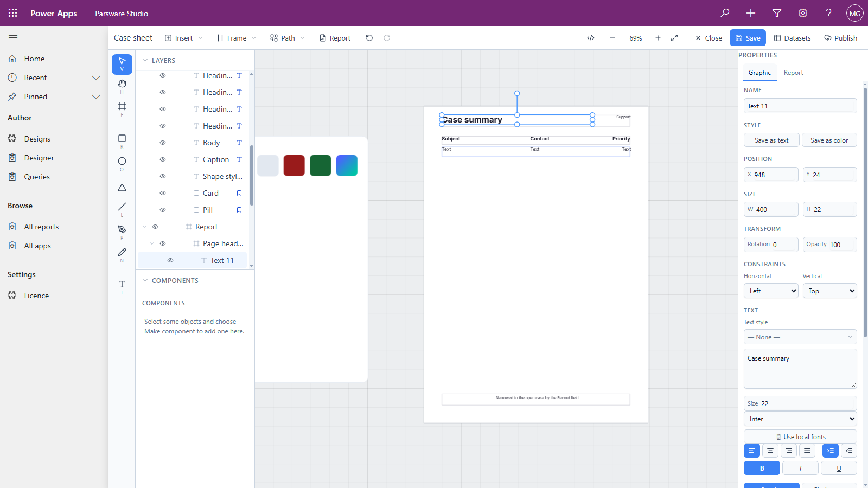
Task: Select the Rectangle shape tool
Action: [x=122, y=141]
